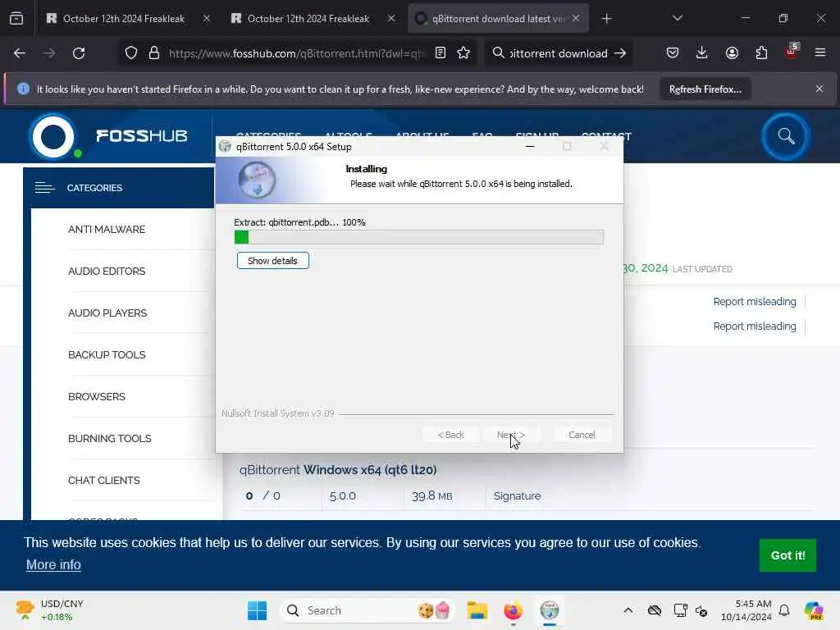Open Signature link for Windows x64 download
This screenshot has height=630, width=840.
[517, 496]
